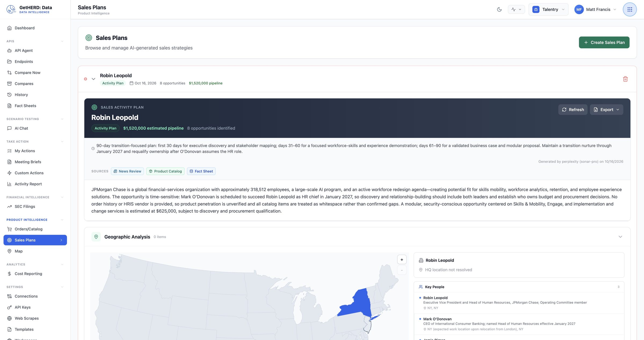The width and height of the screenshot is (644, 340).
Task: Collapse the Analytics sidebar section
Action: click(x=62, y=264)
